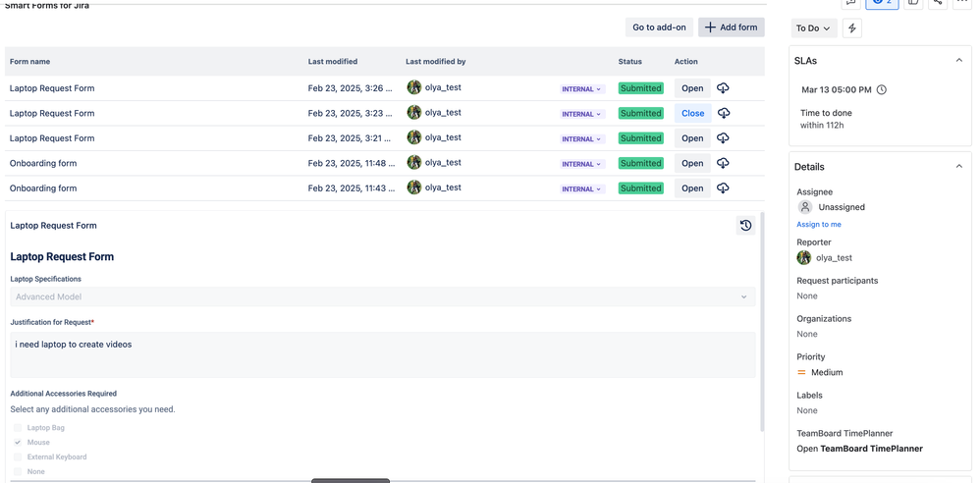Click the share icon at top right
980x483 pixels.
(937, 3)
